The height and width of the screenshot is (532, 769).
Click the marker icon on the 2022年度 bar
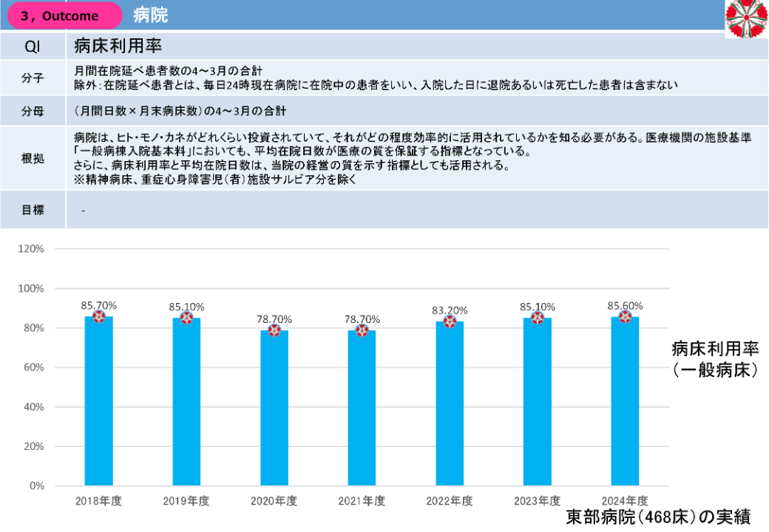pos(450,321)
